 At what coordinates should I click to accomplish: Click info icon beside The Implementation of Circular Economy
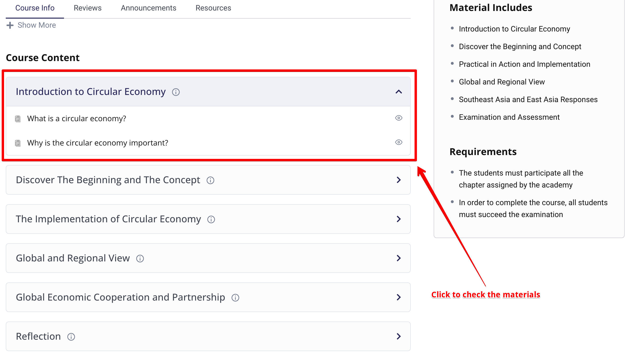click(211, 219)
